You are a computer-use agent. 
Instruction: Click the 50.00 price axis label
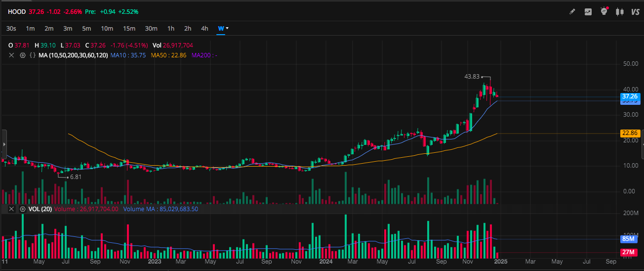[x=630, y=64]
